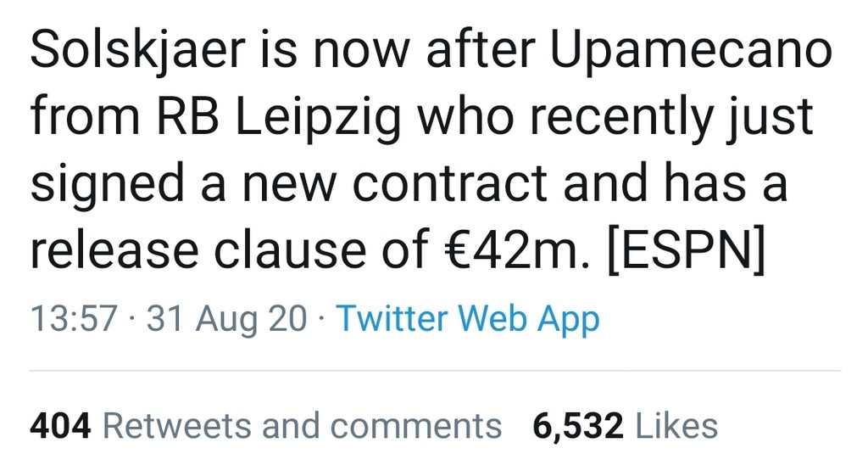Image resolution: width=868 pixels, height=476 pixels.
Task: Click the word 'release' in tweet
Action: (x=114, y=250)
